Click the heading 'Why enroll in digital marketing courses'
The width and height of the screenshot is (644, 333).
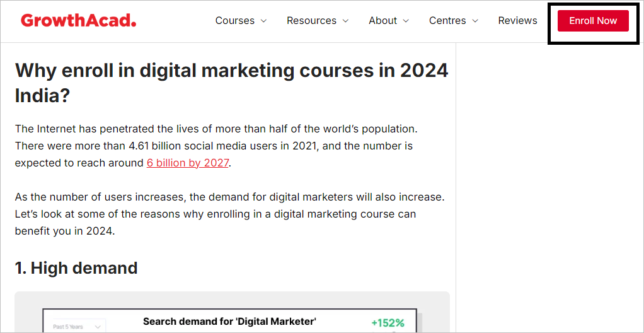coord(232,83)
